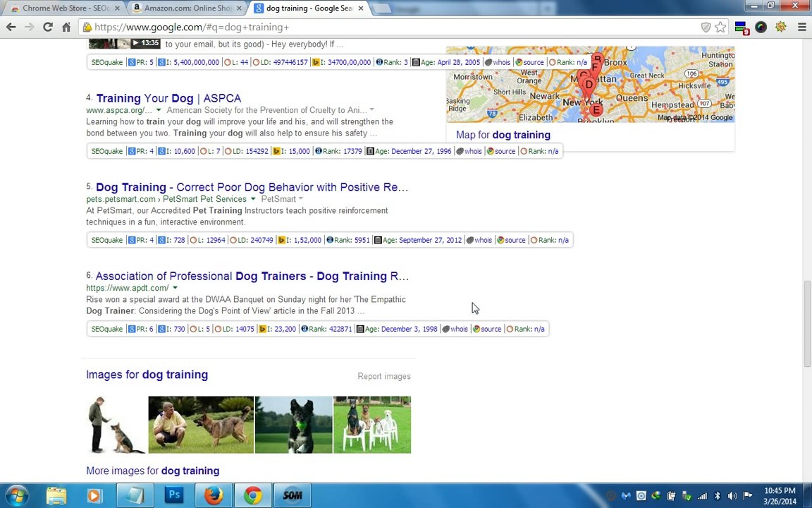Open Photoshop from taskbar
The height and width of the screenshot is (508, 812).
coord(174,495)
